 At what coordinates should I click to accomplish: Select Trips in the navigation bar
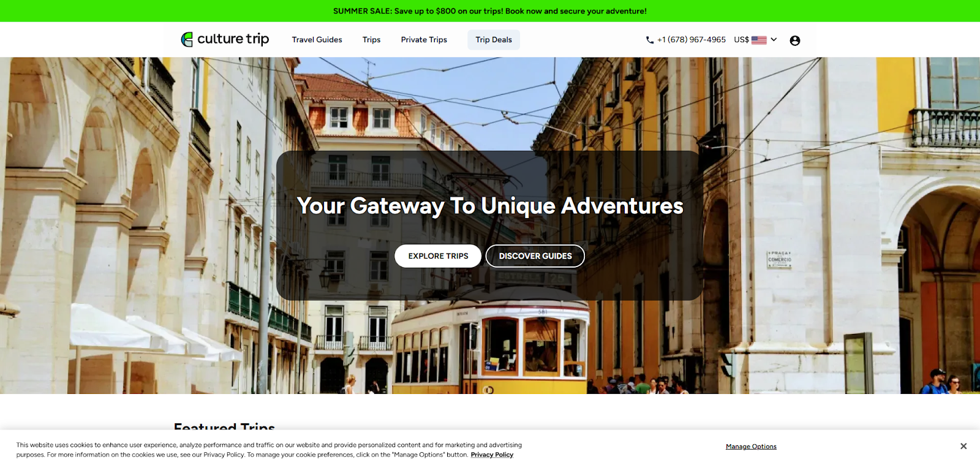pyautogui.click(x=371, y=40)
